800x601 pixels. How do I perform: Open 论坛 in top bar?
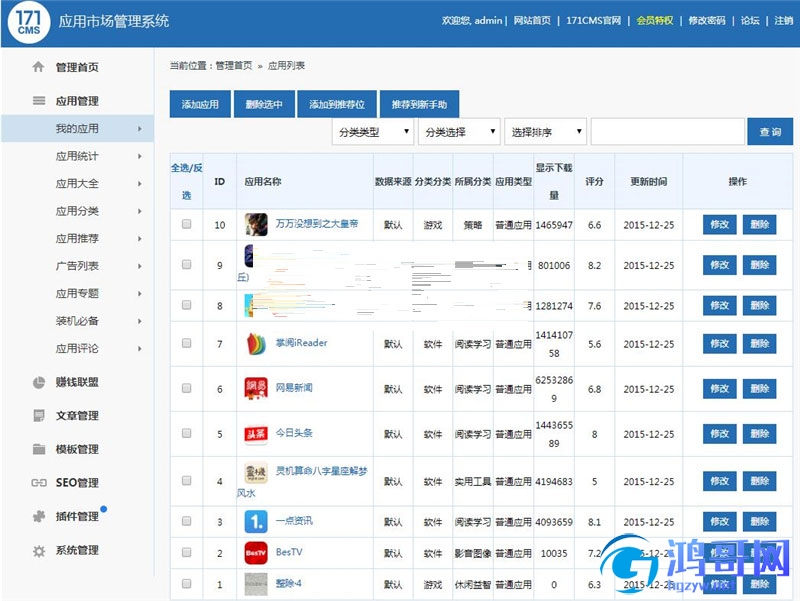click(x=750, y=20)
